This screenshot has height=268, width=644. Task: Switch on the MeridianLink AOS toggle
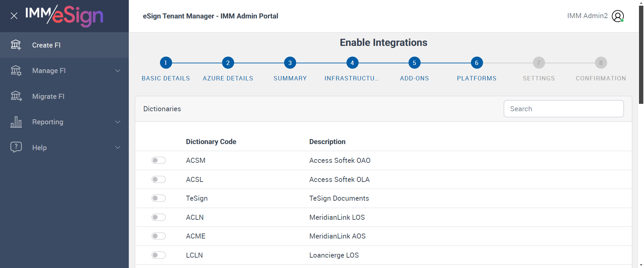159,236
